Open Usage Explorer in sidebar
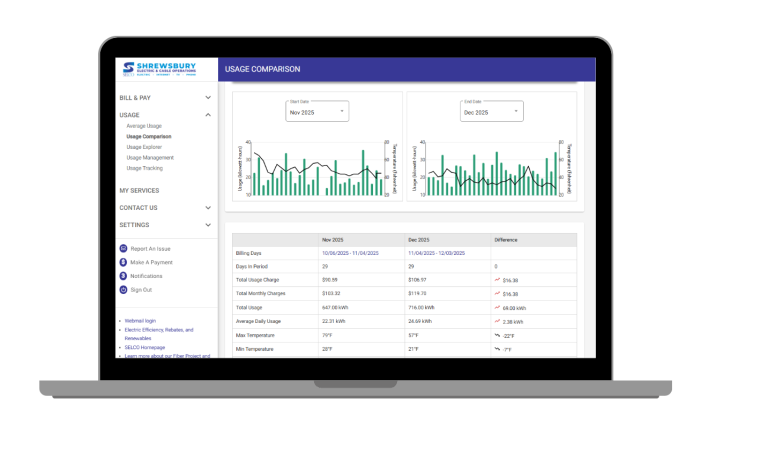The height and width of the screenshot is (452, 768). 144,147
